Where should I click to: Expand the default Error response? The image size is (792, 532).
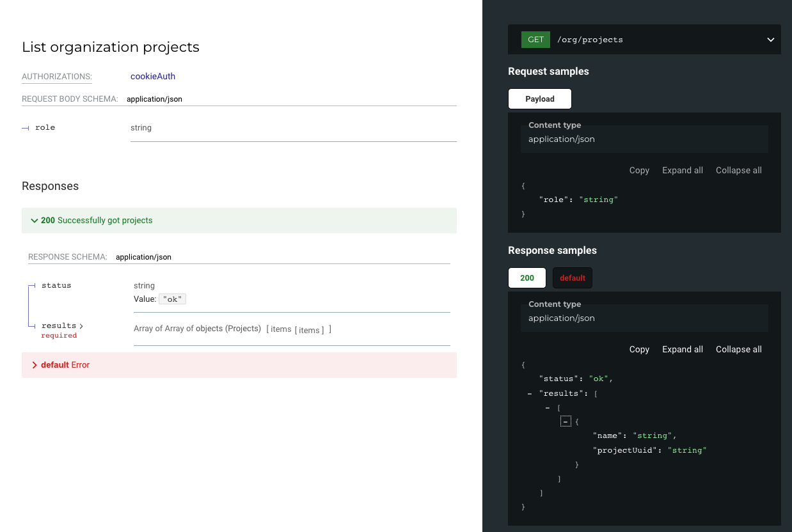(239, 365)
